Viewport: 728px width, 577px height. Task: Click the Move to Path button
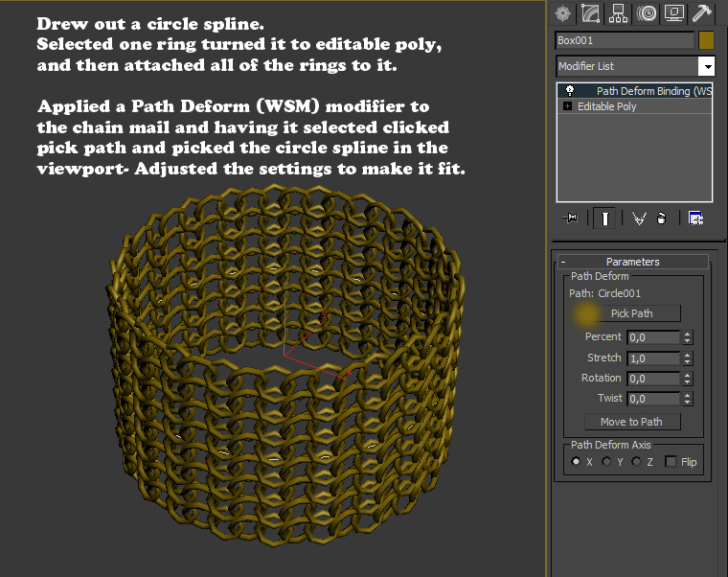click(x=631, y=422)
